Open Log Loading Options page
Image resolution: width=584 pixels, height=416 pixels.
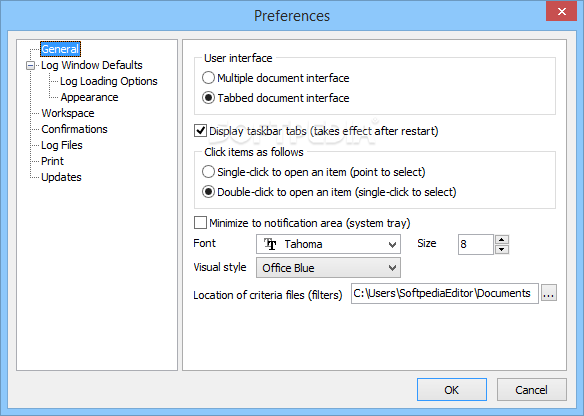point(109,81)
